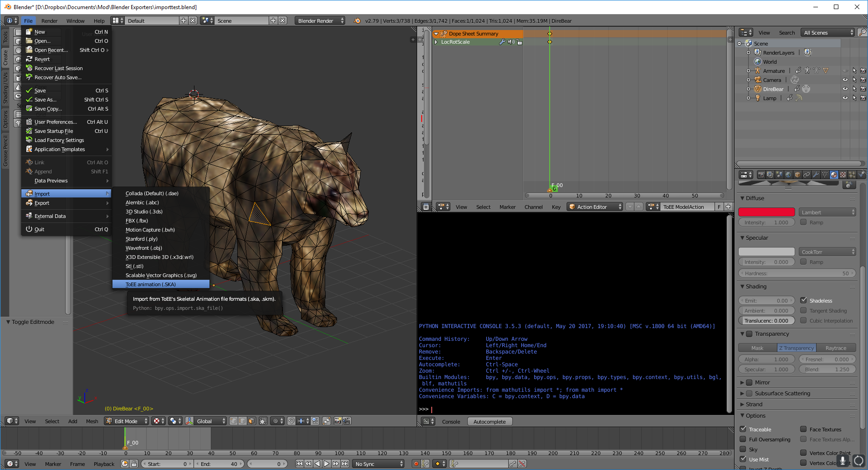The height and width of the screenshot is (470, 868).
Task: Open the Action Editor mode dropdown
Action: (x=595, y=207)
